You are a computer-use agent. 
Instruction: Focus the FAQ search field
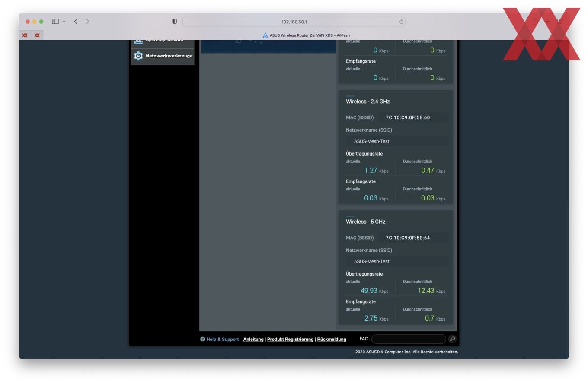tap(409, 339)
